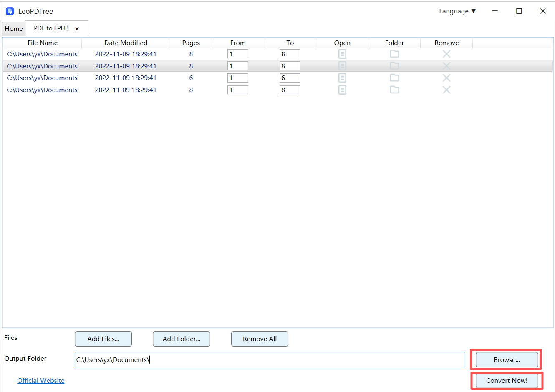Open the document in the last file row
The image size is (555, 392).
342,90
